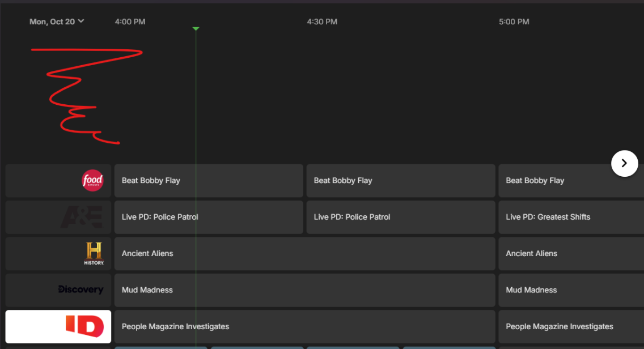Open Ancient Aliens at 5:00 PM
The height and width of the screenshot is (349, 644).
571,254
